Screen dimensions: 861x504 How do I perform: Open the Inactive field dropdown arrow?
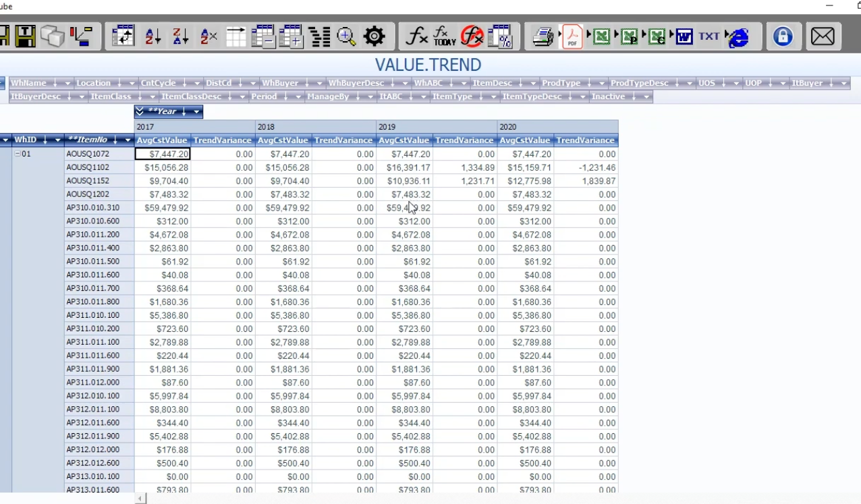coord(646,96)
